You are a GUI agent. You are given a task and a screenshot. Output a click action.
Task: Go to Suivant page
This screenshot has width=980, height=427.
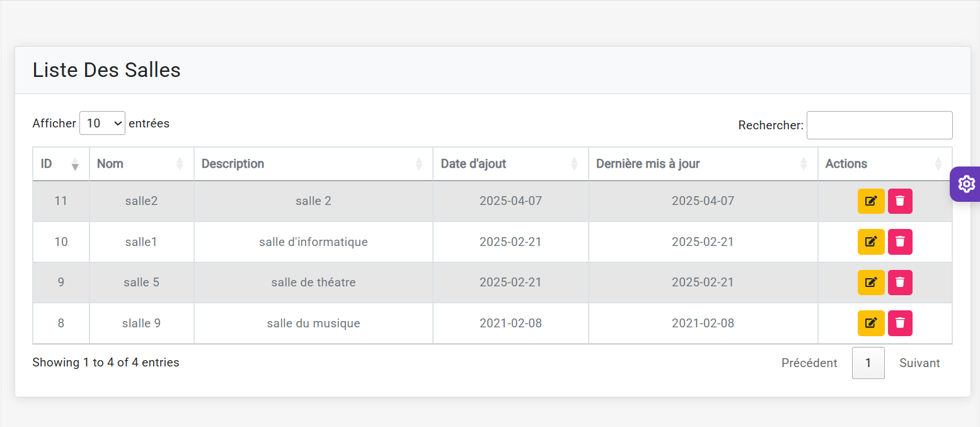tap(919, 363)
